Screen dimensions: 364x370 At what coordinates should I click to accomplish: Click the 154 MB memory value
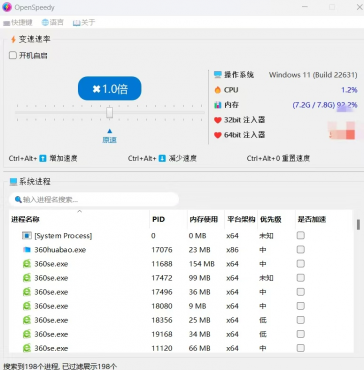201,264
